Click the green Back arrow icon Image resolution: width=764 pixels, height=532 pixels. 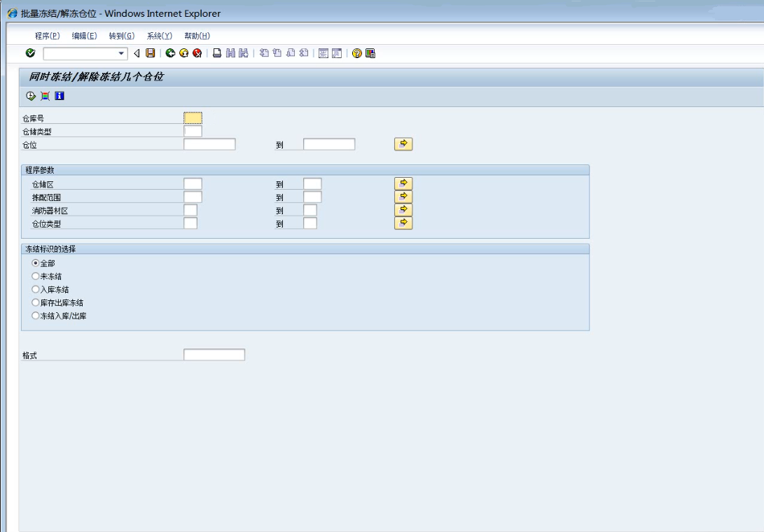170,53
